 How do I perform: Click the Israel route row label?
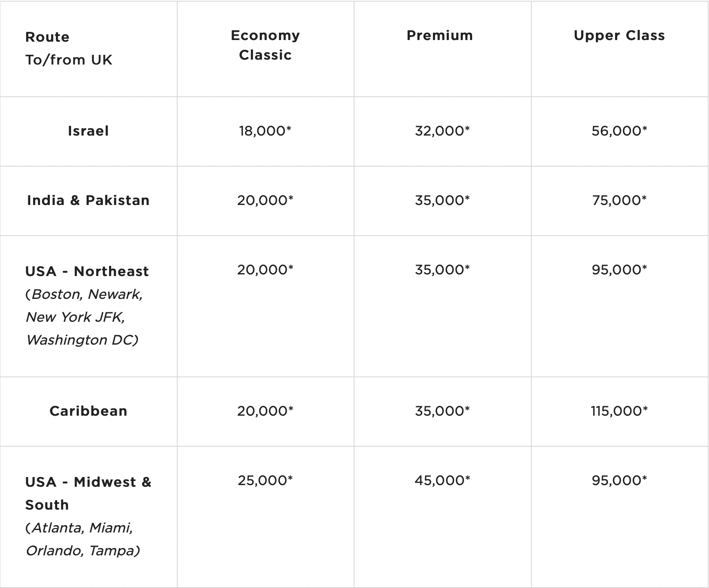[88, 131]
